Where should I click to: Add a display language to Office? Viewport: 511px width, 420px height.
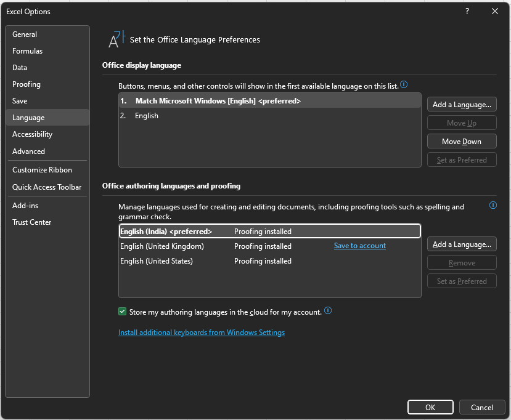[x=462, y=105]
